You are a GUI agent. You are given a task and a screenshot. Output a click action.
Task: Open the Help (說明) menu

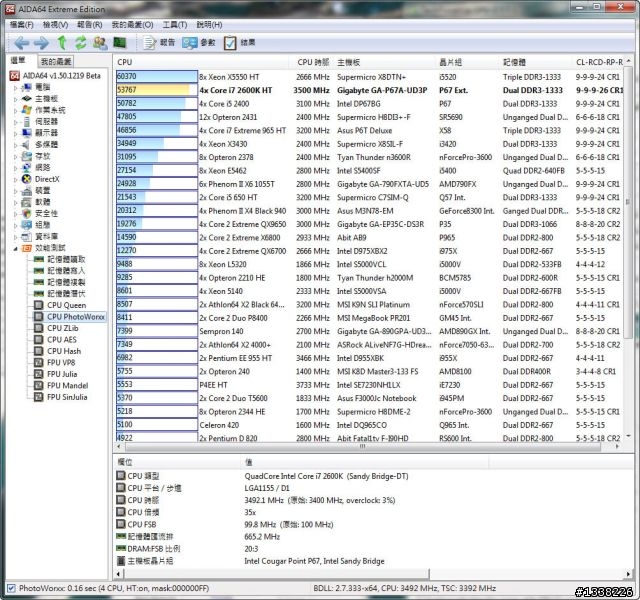(x=209, y=25)
